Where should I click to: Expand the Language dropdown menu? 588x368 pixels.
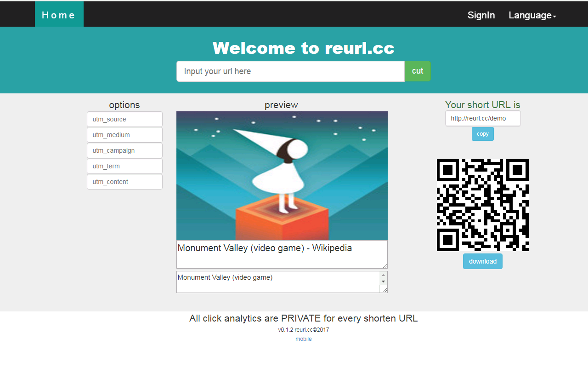click(532, 15)
